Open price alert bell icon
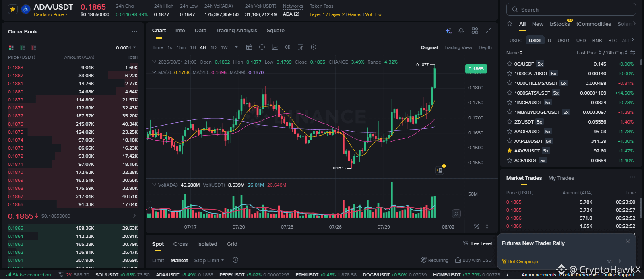644x280 pixels. [461, 31]
